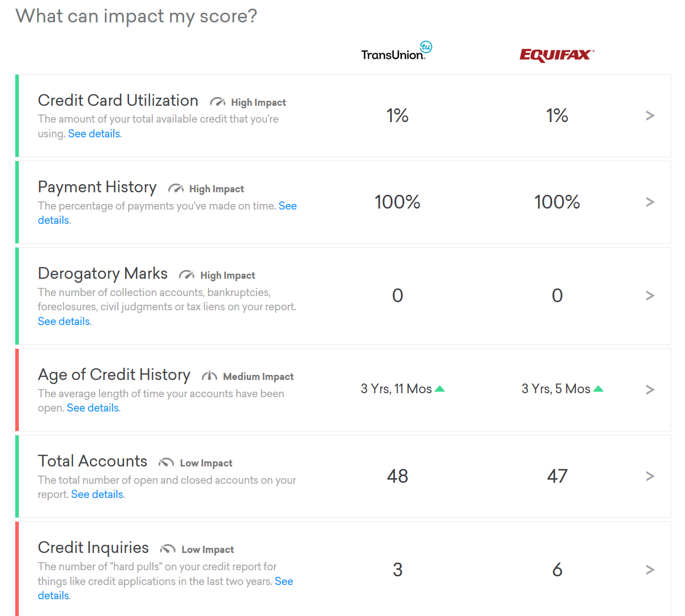Click the Credit Card Utilization impact gauge icon
This screenshot has width=685, height=616.
[x=218, y=102]
